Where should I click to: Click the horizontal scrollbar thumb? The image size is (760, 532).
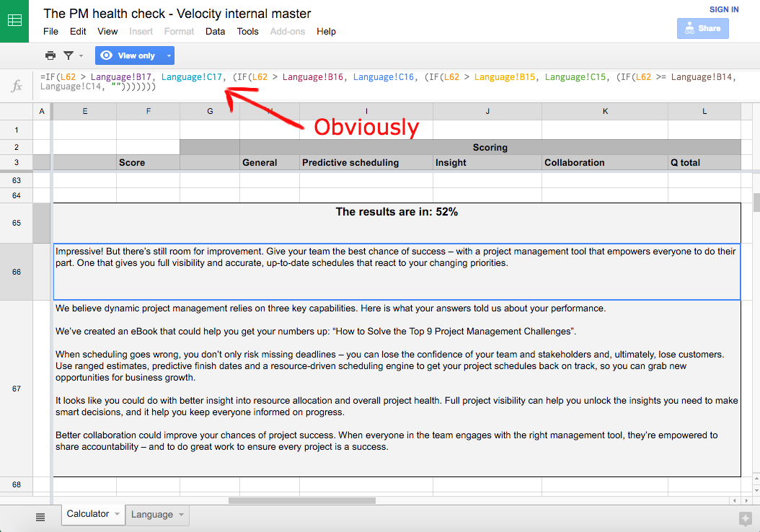(x=302, y=500)
